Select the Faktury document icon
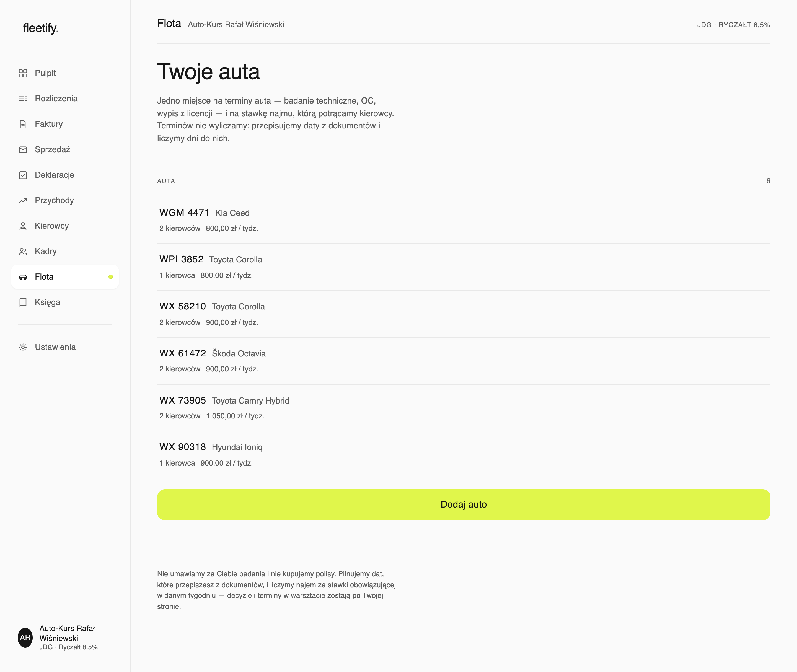Viewport: 797px width, 672px height. (23, 124)
